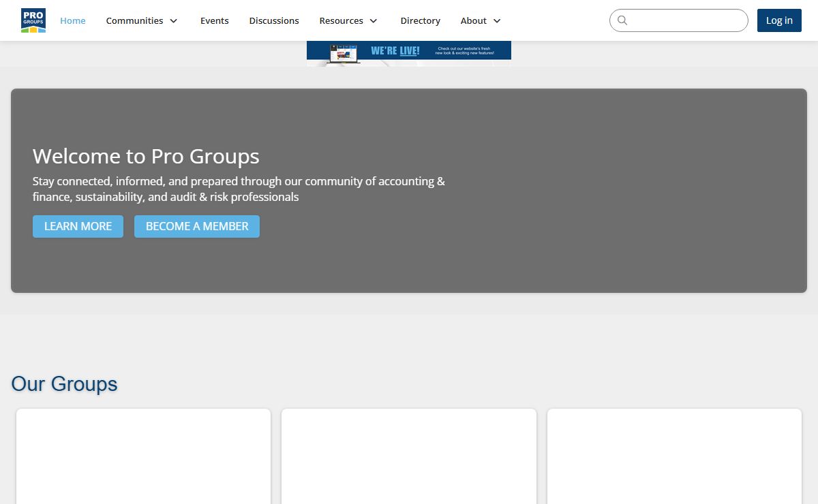Navigate to Discussions
The image size is (818, 504).
[274, 20]
